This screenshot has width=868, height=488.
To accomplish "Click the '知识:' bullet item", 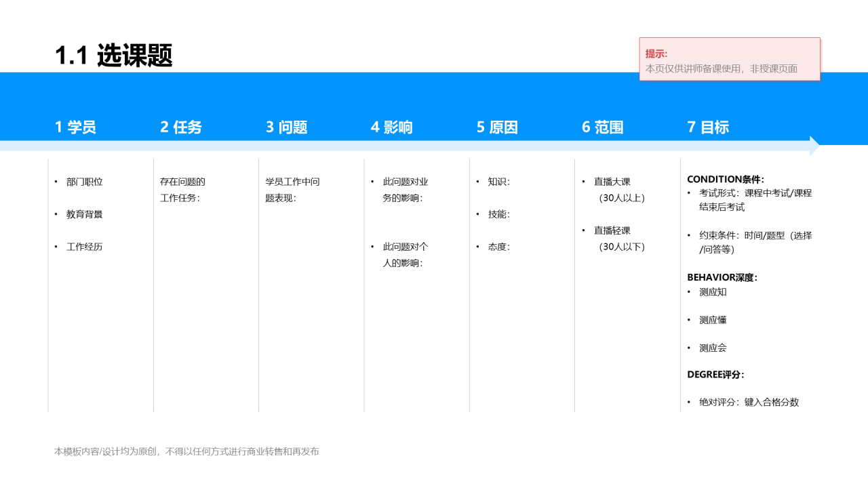I will coord(499,182).
